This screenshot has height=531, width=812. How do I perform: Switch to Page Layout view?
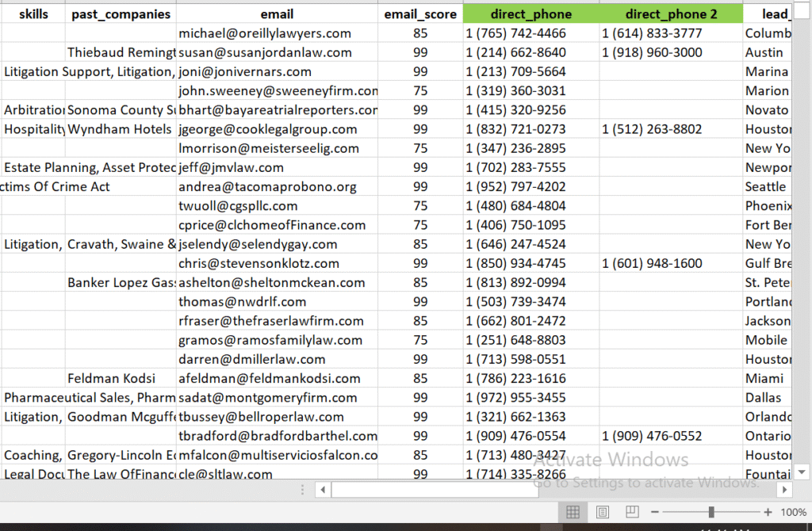coord(603,512)
